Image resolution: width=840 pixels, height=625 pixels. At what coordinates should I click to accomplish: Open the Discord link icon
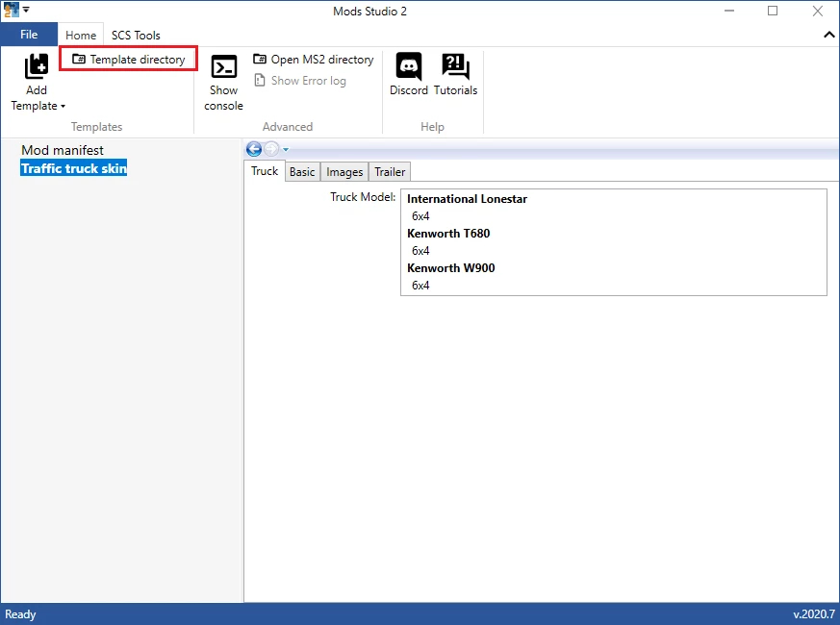point(409,66)
